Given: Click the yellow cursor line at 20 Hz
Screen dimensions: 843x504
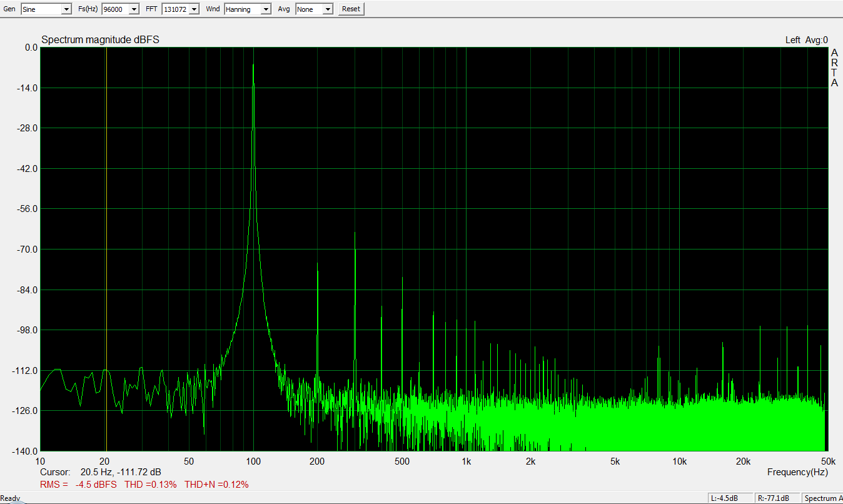Looking at the screenshot, I should (106, 250).
